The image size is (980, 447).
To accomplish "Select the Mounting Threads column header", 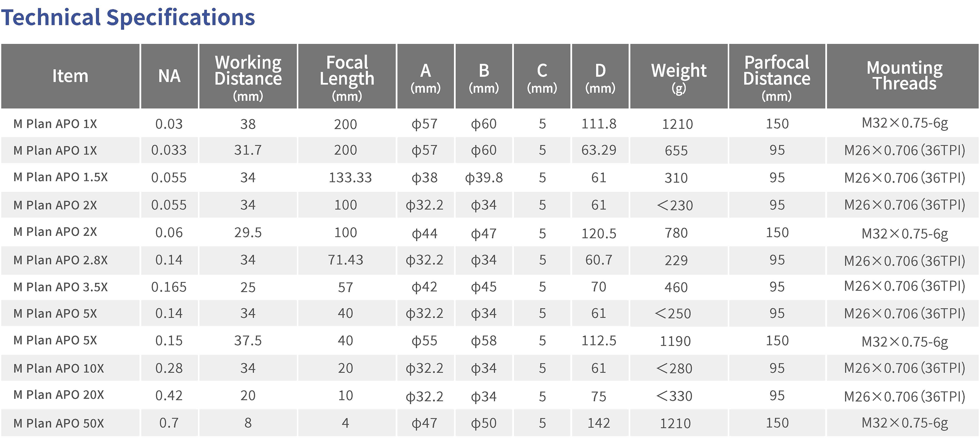I will point(905,76).
